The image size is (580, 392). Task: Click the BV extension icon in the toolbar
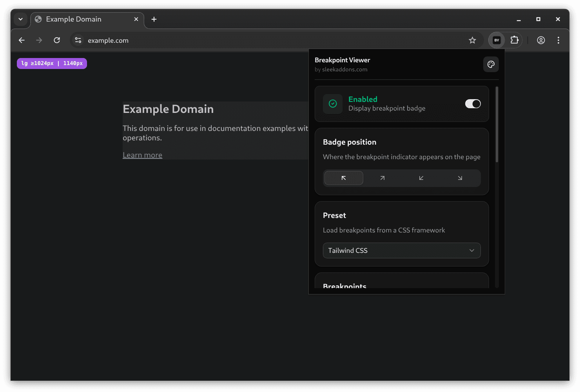pos(496,40)
